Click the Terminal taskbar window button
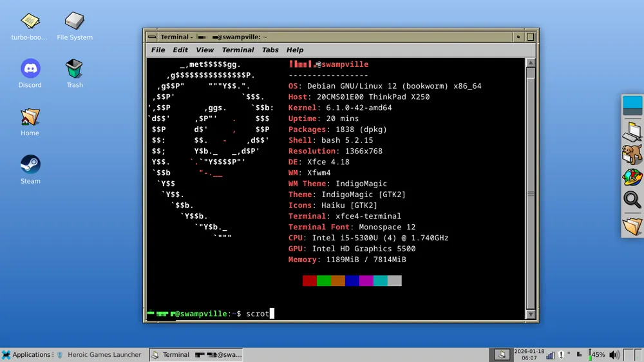Screen dimensions: 644x362 coord(196,355)
